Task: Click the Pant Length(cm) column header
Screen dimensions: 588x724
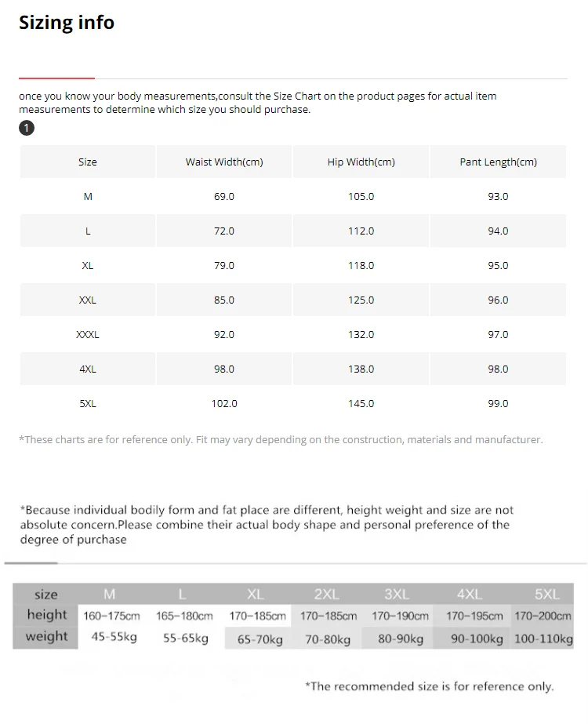Action: tap(498, 162)
